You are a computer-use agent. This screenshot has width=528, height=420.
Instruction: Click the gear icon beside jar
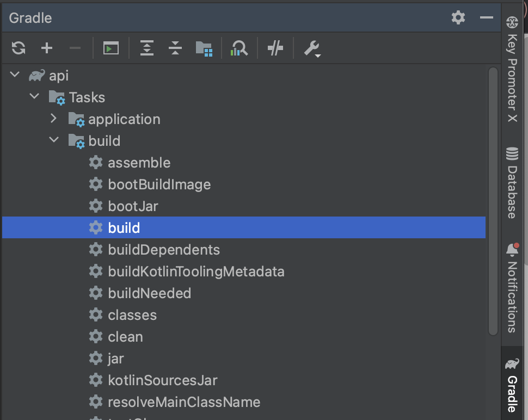[96, 358]
